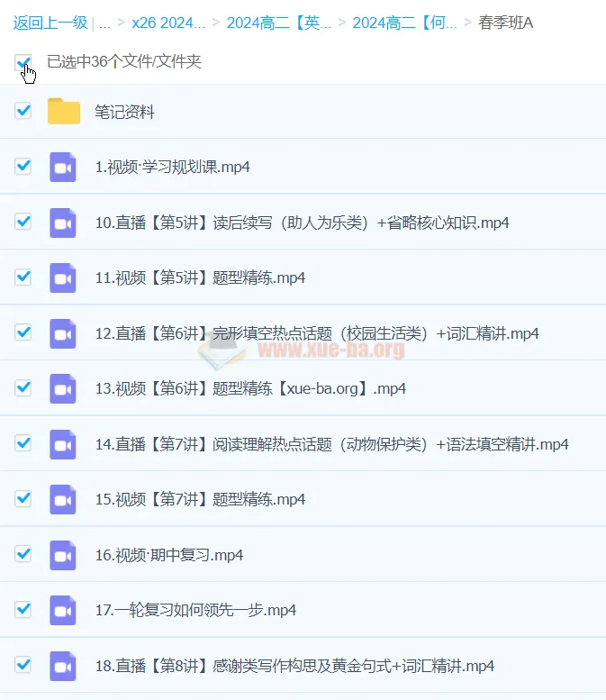Open file 15.视频【第7讲】题型精练.mp4

200,499
